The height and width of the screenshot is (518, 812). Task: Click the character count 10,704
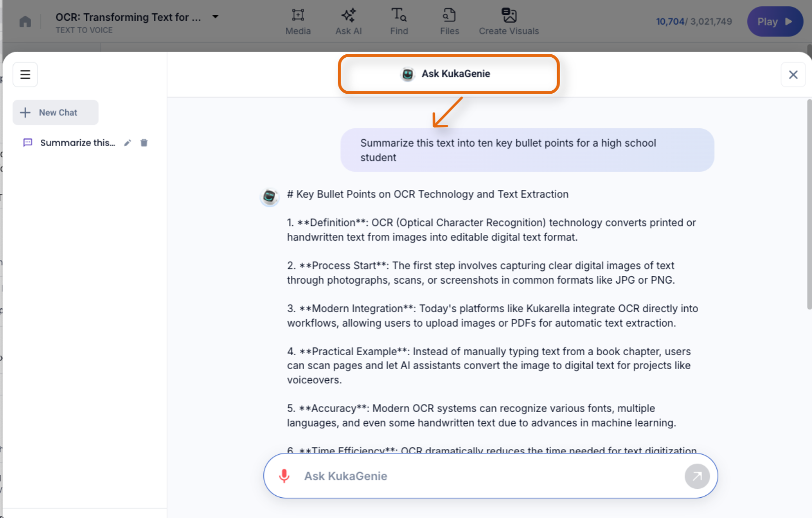(670, 22)
